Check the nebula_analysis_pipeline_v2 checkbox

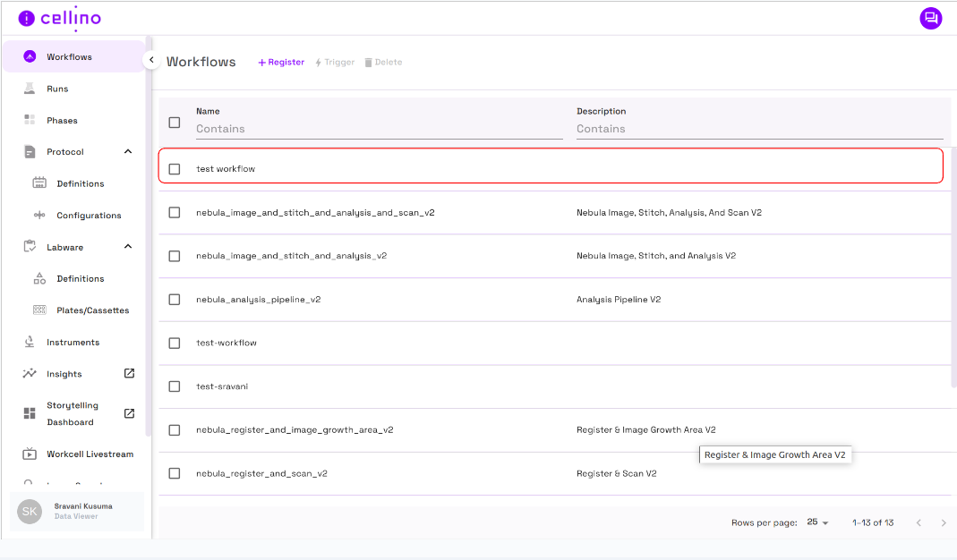175,300
